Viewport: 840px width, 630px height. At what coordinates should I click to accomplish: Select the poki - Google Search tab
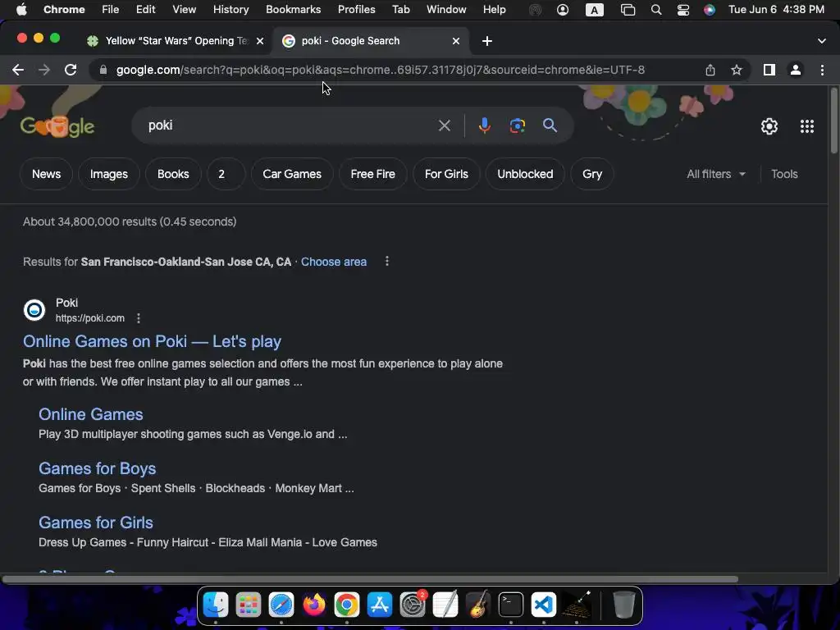[x=371, y=41]
